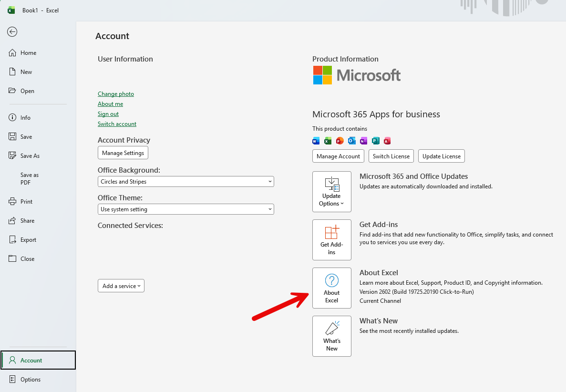Select the Excel icon in the product icons row
Viewport: 566px width, 392px height.
(x=328, y=141)
